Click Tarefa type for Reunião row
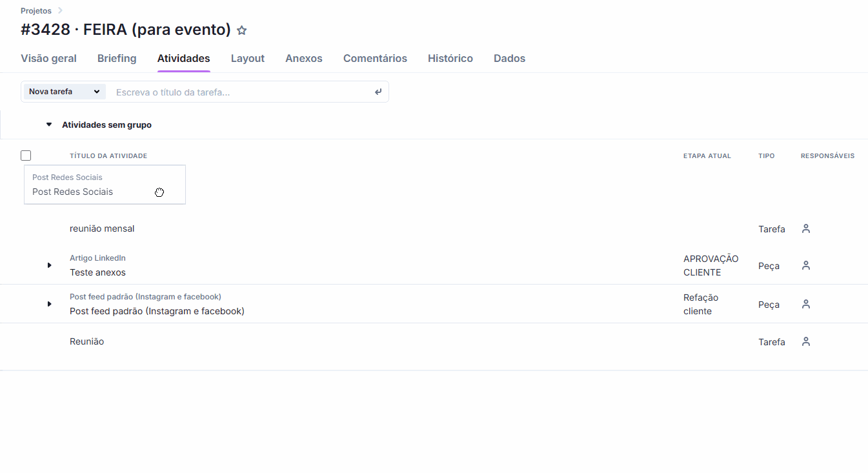 tap(772, 342)
